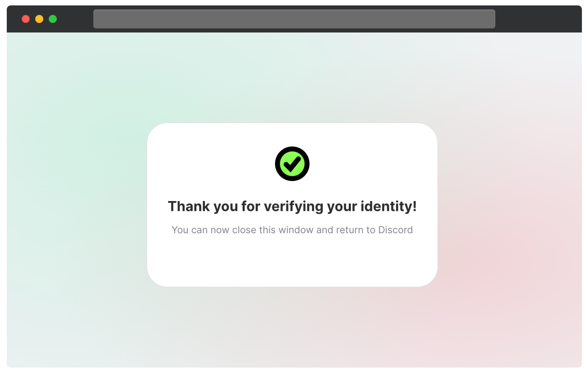Viewport: 588px width, 373px height.
Task: Minimize the window using the yellow button
Action: click(39, 19)
